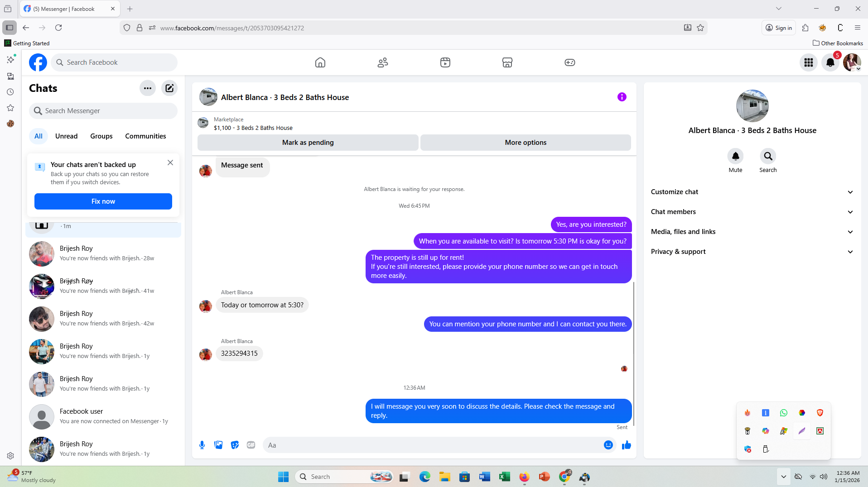Open Brave icon in system tray popup
This screenshot has width=868, height=487.
pos(820,413)
